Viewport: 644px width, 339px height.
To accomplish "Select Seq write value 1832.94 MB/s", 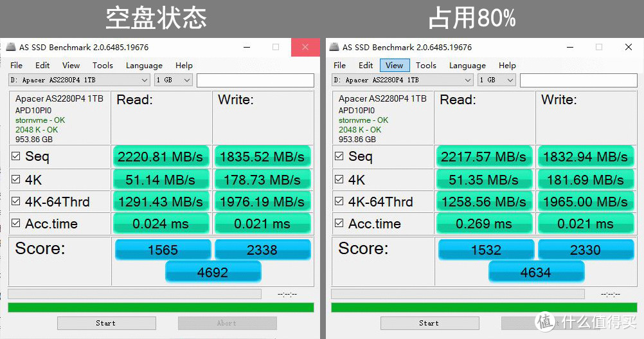I will 586,156.
